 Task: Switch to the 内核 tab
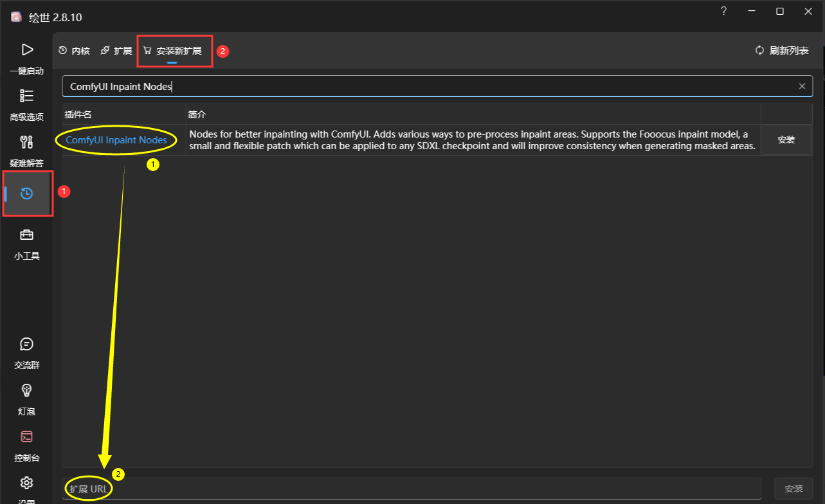74,51
